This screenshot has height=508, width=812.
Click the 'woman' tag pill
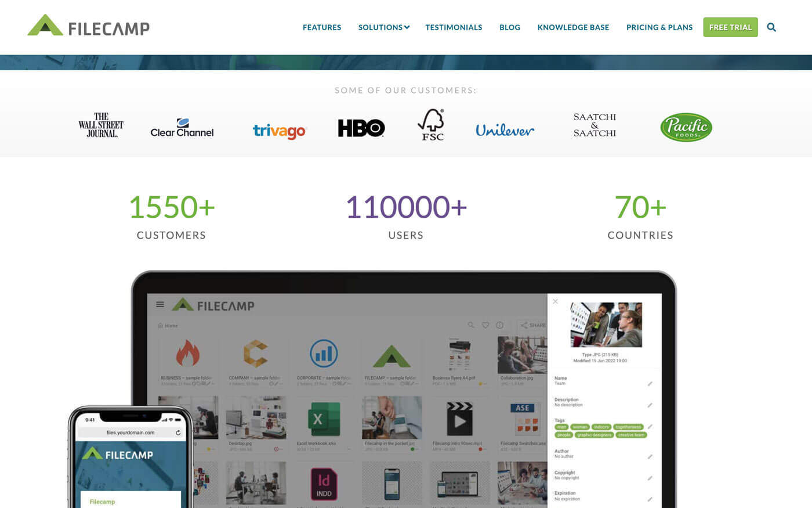(580, 427)
